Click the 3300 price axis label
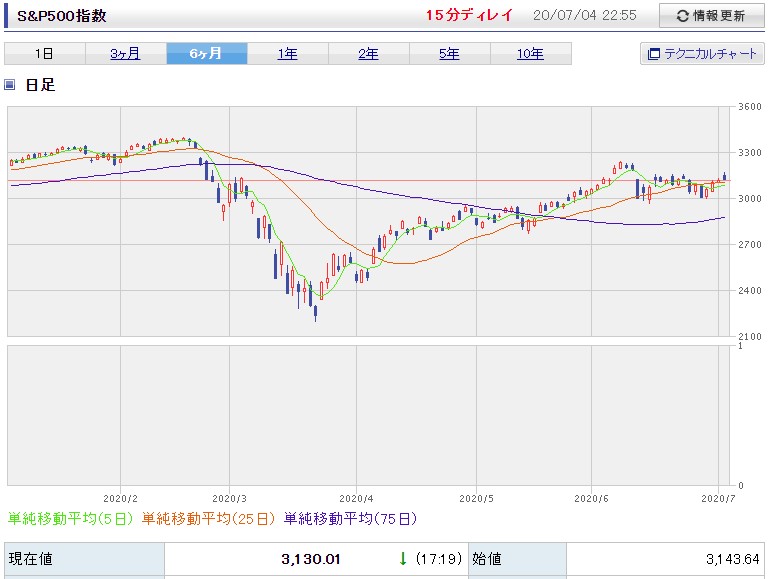769x579 pixels. coord(750,153)
